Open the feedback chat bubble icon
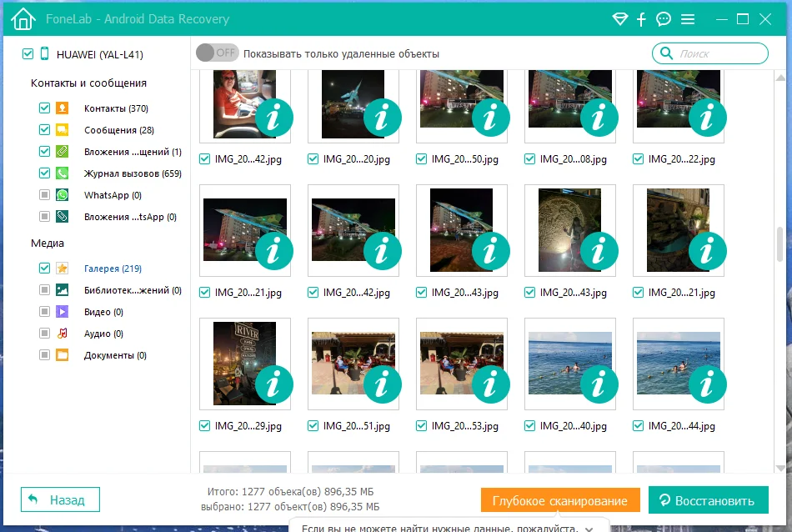The width and height of the screenshot is (792, 532). pyautogui.click(x=664, y=19)
